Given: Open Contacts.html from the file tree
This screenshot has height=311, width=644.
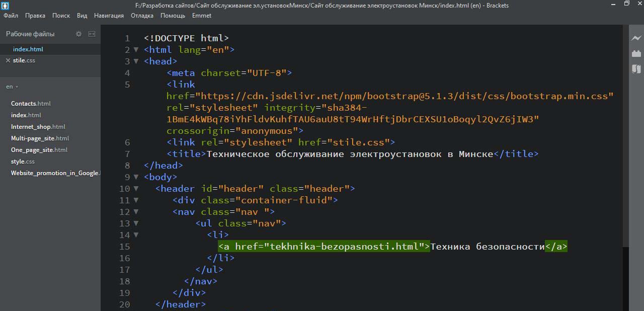Looking at the screenshot, I should [x=31, y=104].
